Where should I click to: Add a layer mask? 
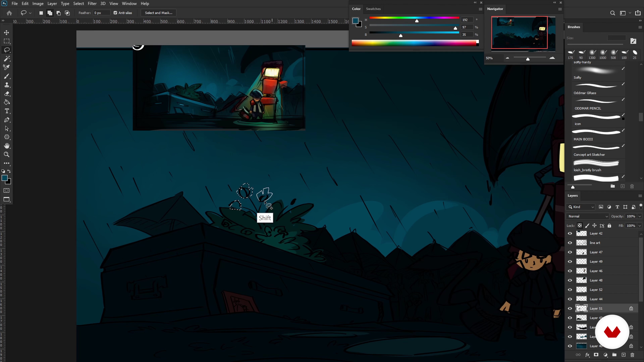pos(596,355)
